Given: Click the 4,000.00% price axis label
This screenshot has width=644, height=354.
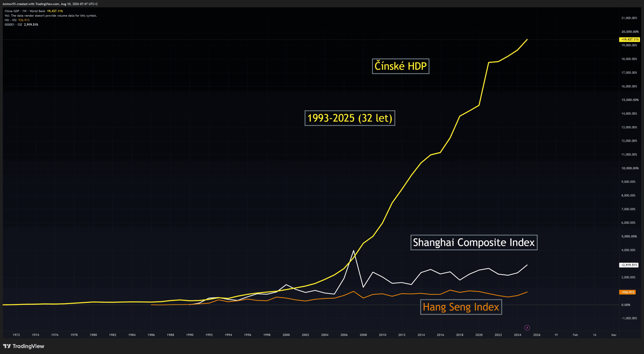Looking at the screenshot, I should (628, 250).
